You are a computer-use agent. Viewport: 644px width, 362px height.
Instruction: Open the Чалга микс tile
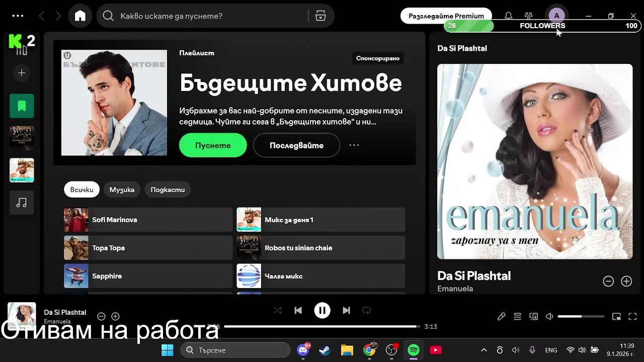click(321, 276)
